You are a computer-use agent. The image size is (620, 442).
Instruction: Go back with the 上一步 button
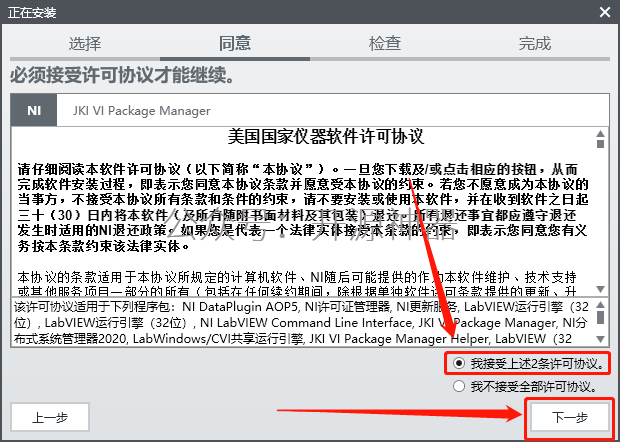50,417
